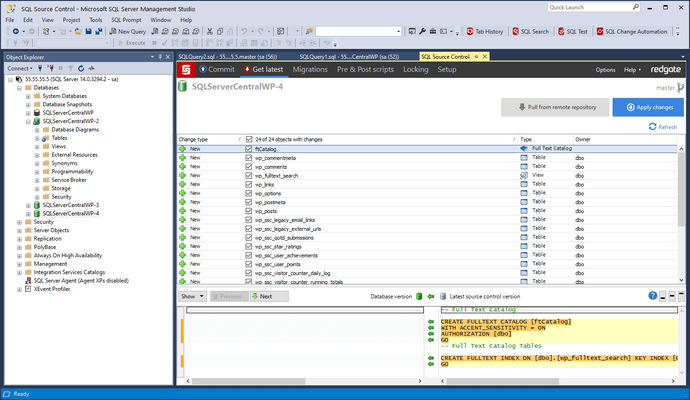
Task: Click the Save All toolbar icon
Action: coord(99,31)
